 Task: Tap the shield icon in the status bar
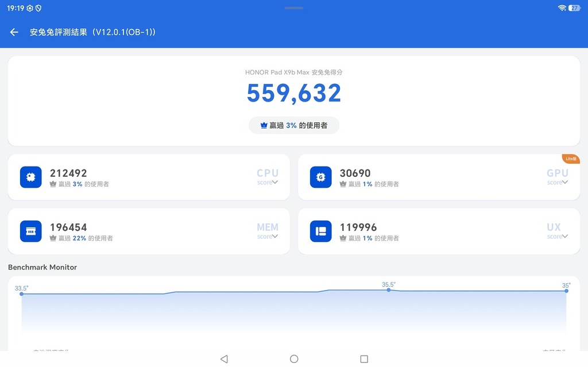pyautogui.click(x=38, y=8)
